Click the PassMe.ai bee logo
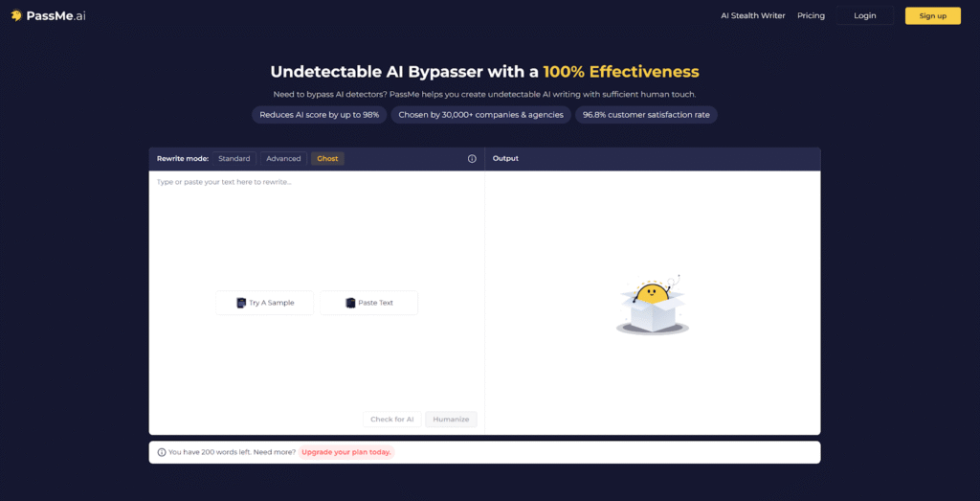 (x=16, y=15)
